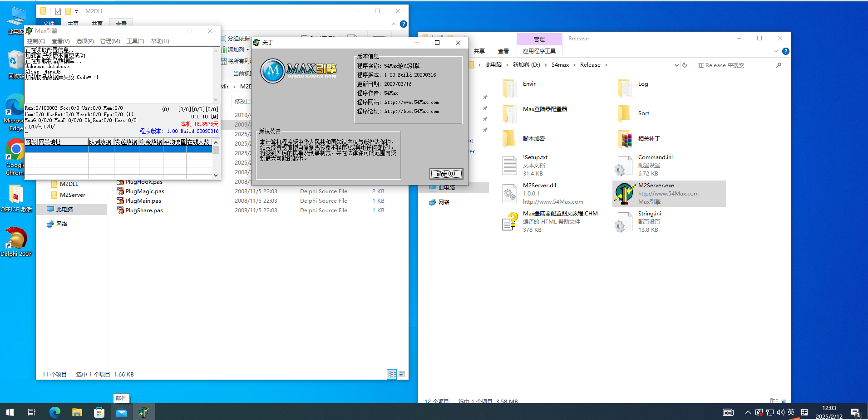
Task: Expand address history dropdown in Release window
Action: [676, 65]
